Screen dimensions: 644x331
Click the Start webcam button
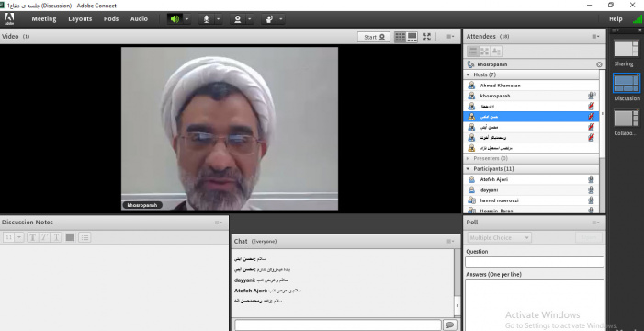click(x=374, y=37)
